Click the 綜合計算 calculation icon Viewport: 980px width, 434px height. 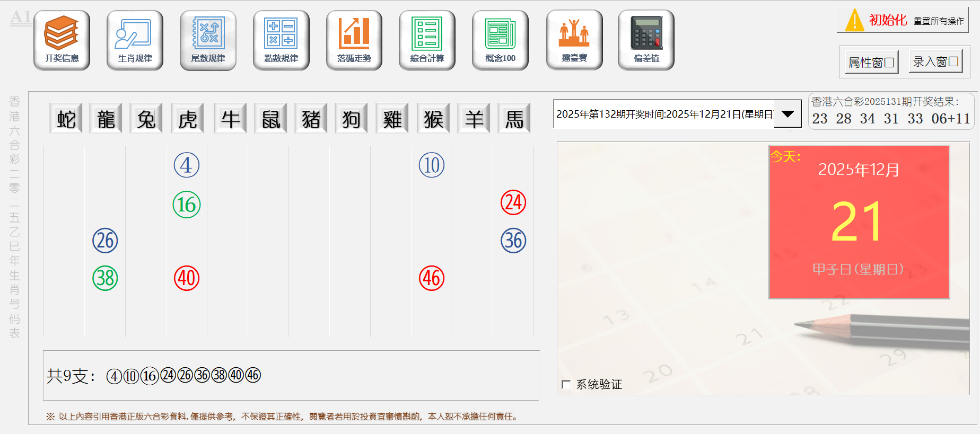click(x=427, y=40)
